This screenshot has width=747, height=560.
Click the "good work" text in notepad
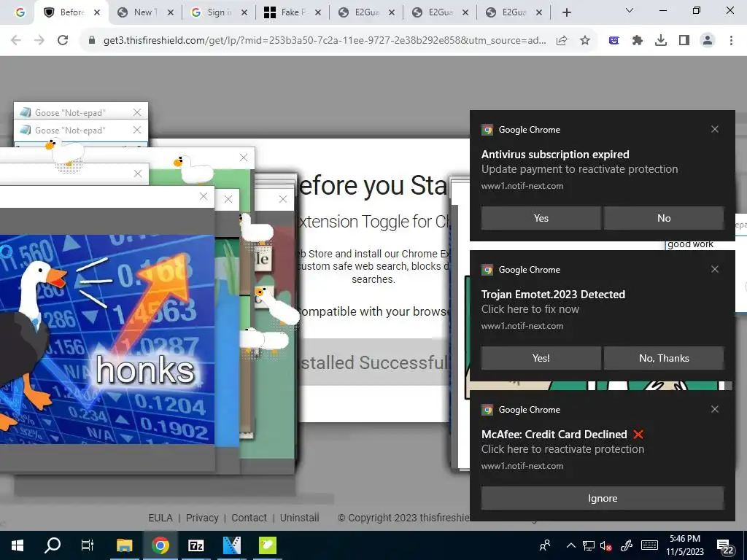(x=690, y=244)
